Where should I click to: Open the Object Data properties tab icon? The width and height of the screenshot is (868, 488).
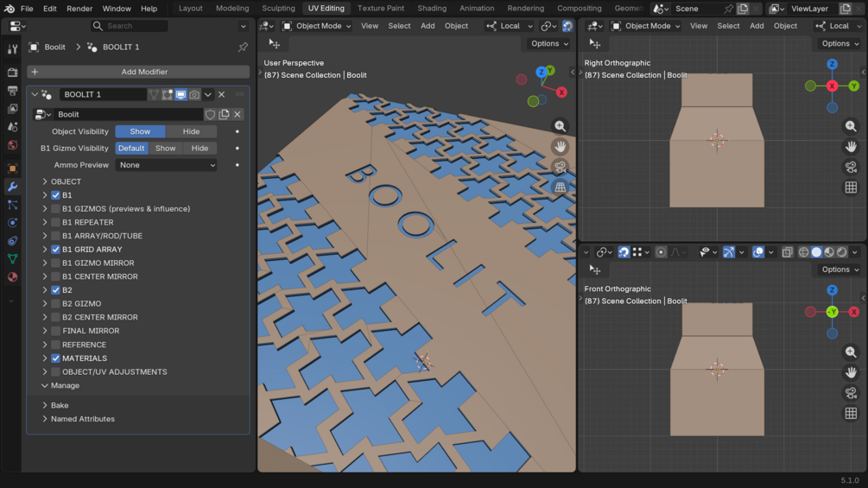click(x=12, y=258)
